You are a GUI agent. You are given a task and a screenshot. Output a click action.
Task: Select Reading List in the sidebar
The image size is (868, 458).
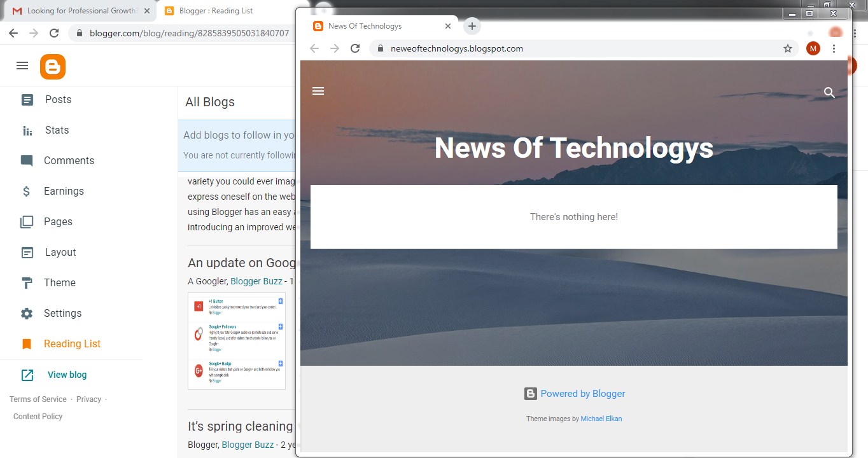(x=72, y=343)
